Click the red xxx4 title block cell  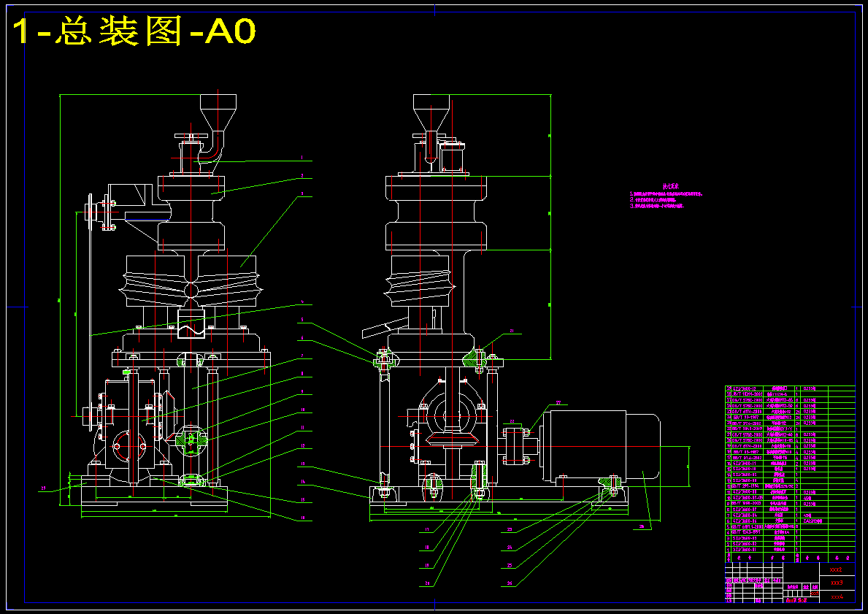(x=837, y=596)
